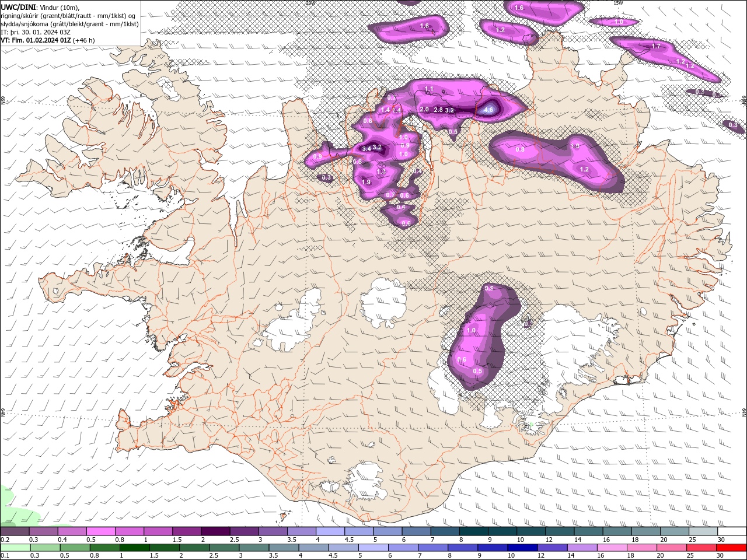747x560 pixels.
Task: Click the header line 'UWC/DINI: Vindur (10m),'
Action: (40, 7)
